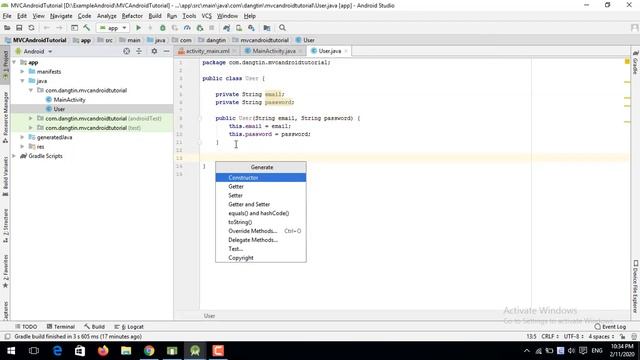This screenshot has height=360, width=640.
Task: Open File Explorer from taskbar
Action: [x=126, y=351]
